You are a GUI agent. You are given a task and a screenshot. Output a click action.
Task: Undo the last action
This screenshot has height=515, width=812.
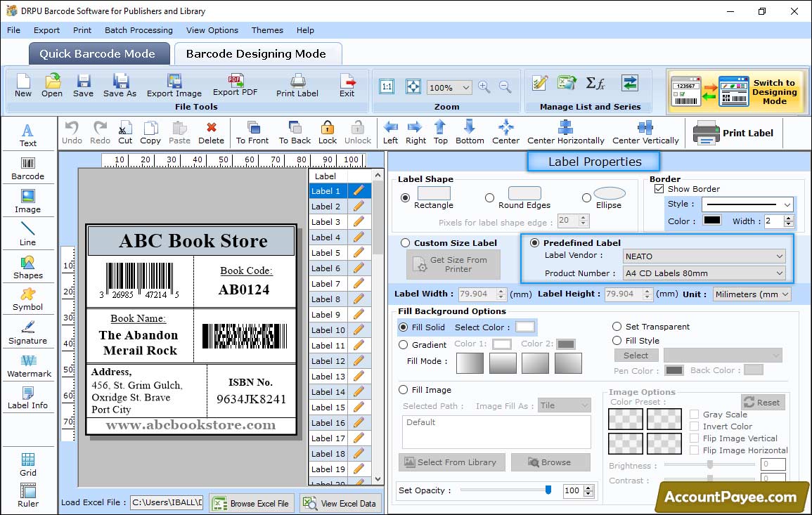pos(72,133)
